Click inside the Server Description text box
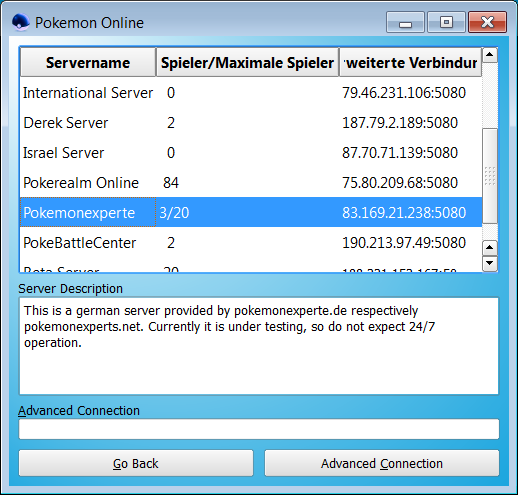 click(259, 346)
